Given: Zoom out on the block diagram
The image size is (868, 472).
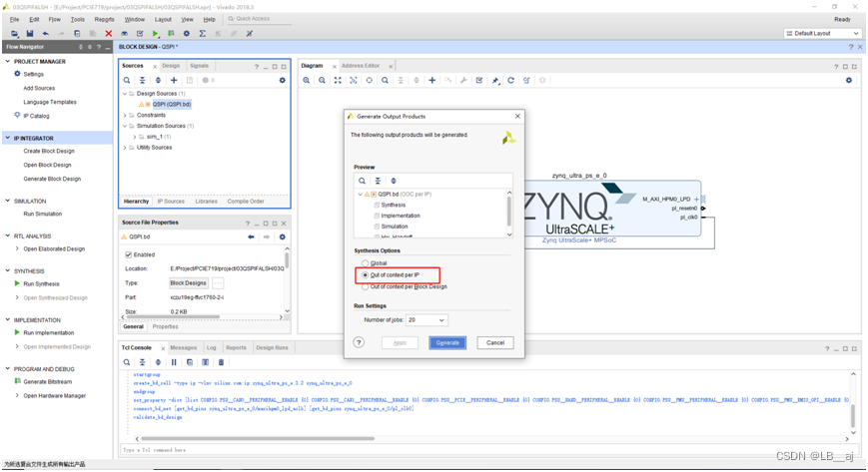Looking at the screenshot, I should point(322,80).
